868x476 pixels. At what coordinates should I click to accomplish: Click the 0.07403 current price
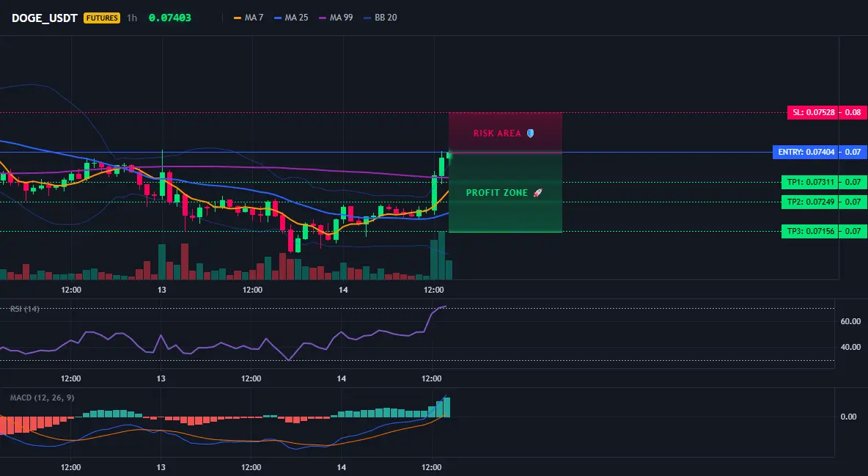pos(170,18)
